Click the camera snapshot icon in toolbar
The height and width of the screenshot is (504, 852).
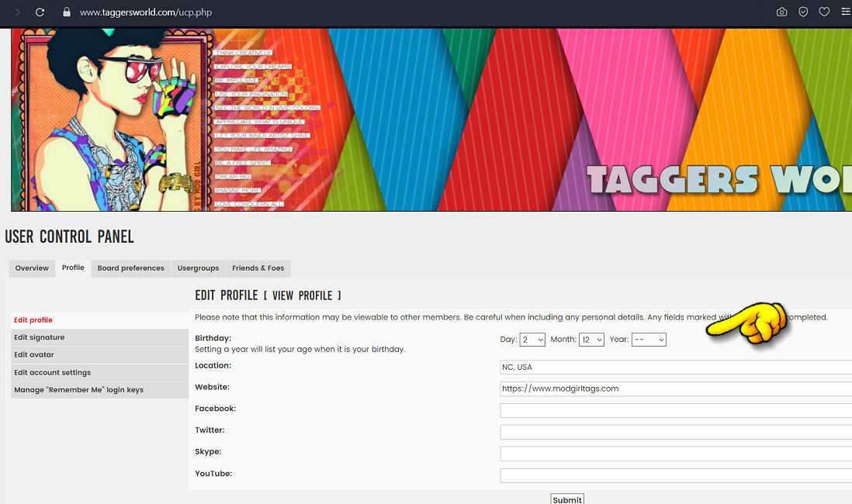[781, 12]
